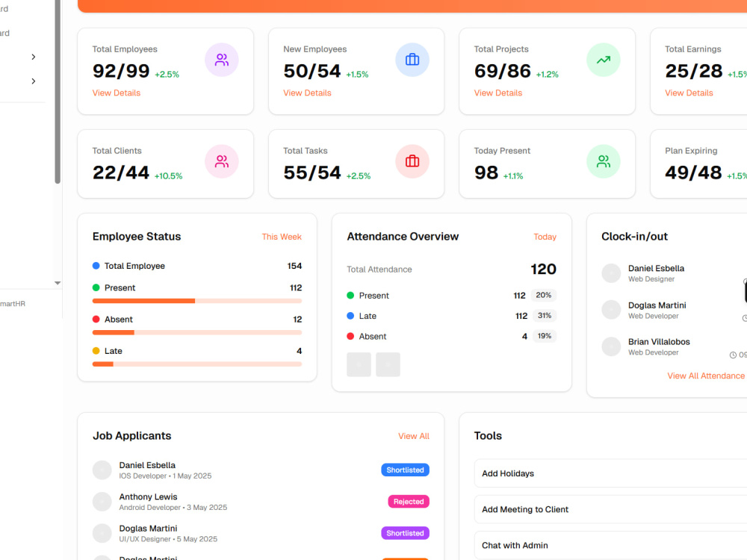Viewport: 747px width, 560px height.
Task: Click Doglas Martini UI/UX Designer avatar
Action: click(x=102, y=533)
